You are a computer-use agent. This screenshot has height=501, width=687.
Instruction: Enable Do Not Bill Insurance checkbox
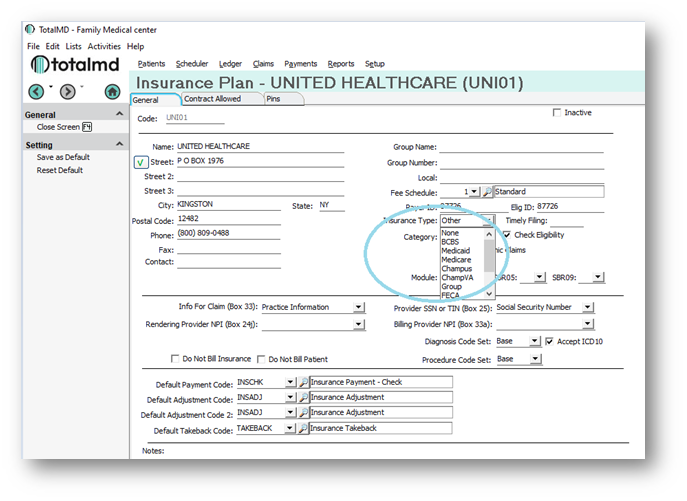click(175, 359)
